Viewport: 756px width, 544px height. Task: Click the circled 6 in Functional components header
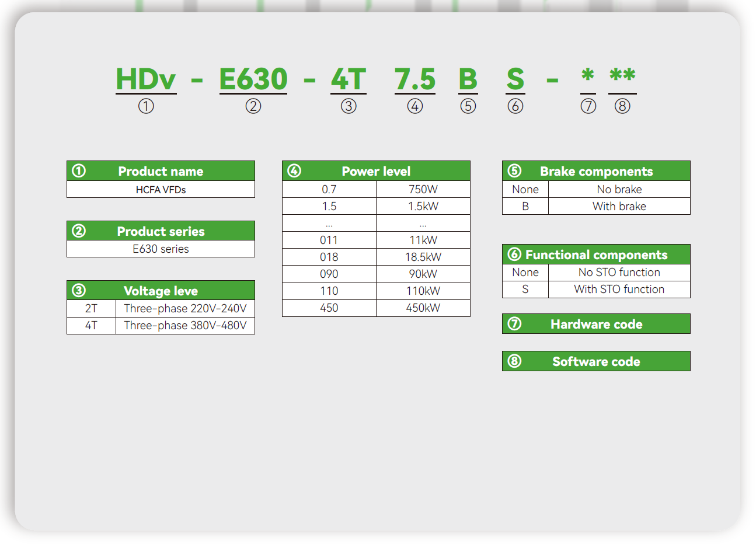(x=514, y=254)
